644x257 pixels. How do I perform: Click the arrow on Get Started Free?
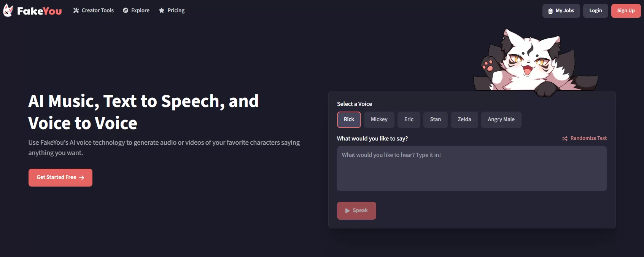tap(82, 177)
